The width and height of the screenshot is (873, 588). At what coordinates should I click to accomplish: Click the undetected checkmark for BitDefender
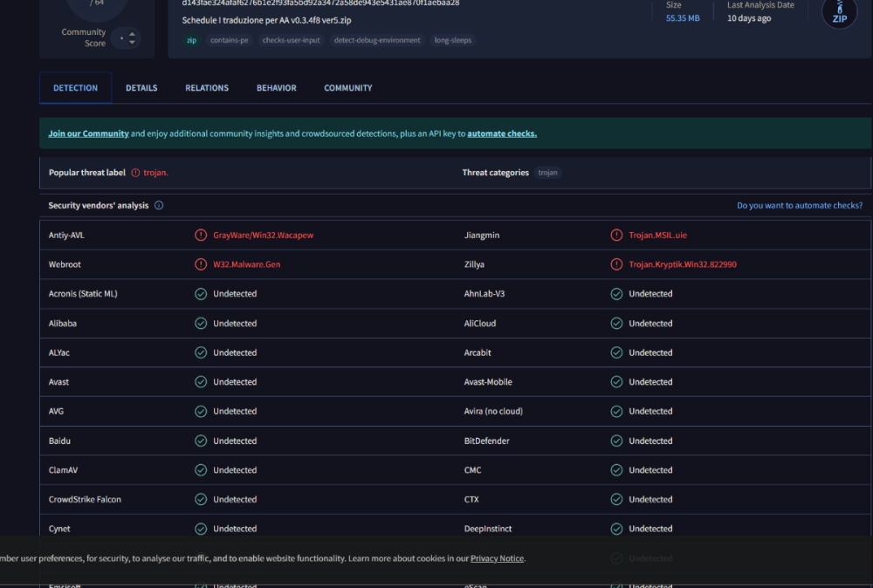pos(616,441)
